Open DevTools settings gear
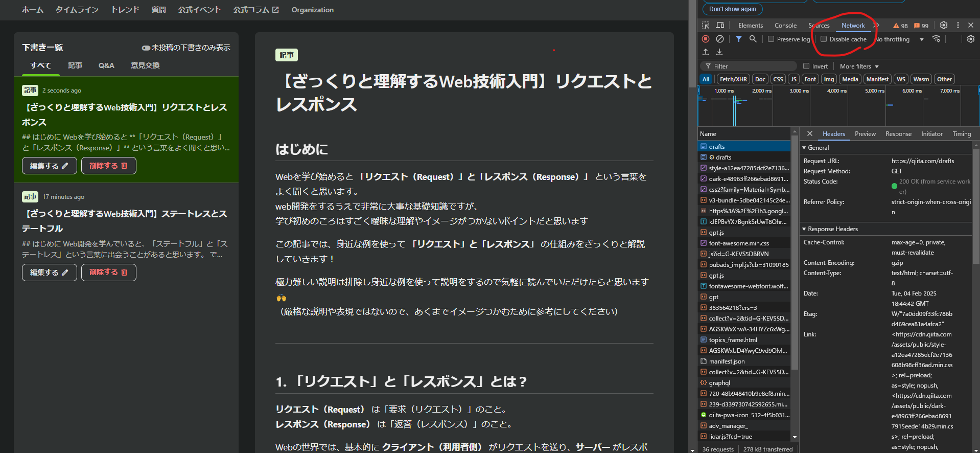 (944, 25)
